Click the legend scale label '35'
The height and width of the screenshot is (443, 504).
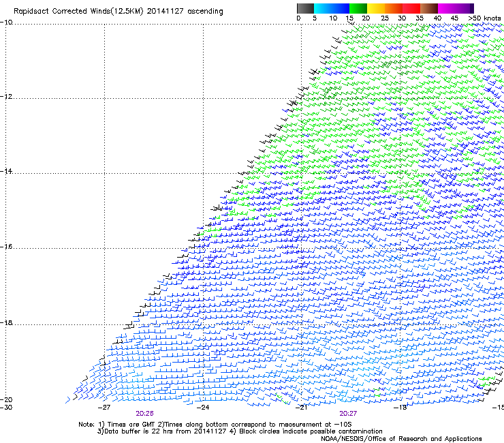coord(420,18)
